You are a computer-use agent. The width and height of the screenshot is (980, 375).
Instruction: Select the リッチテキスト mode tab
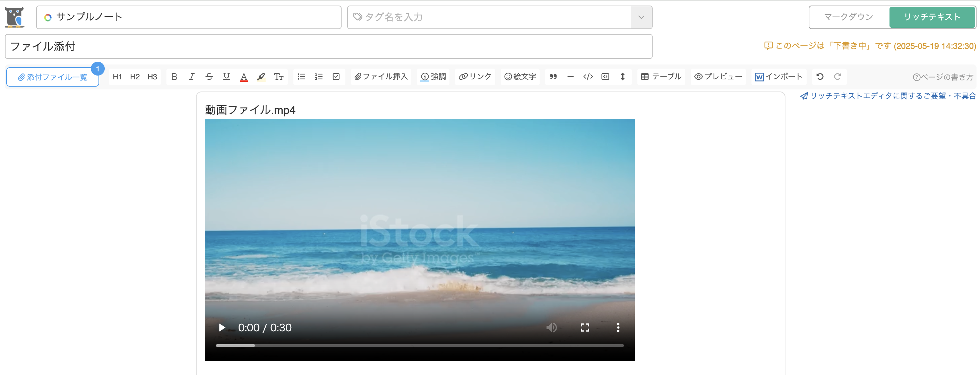click(x=932, y=17)
